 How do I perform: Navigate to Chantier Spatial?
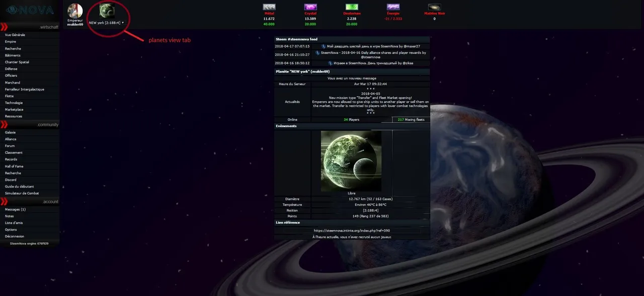pos(17,62)
